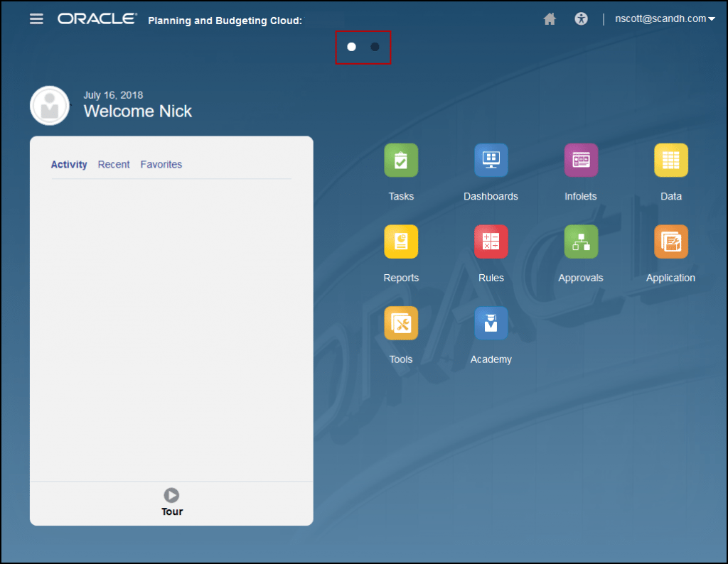Click the Tour label

coord(172,511)
